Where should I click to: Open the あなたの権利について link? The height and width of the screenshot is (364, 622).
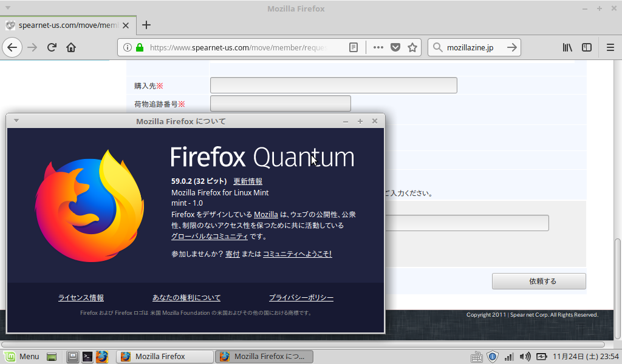pos(186,297)
